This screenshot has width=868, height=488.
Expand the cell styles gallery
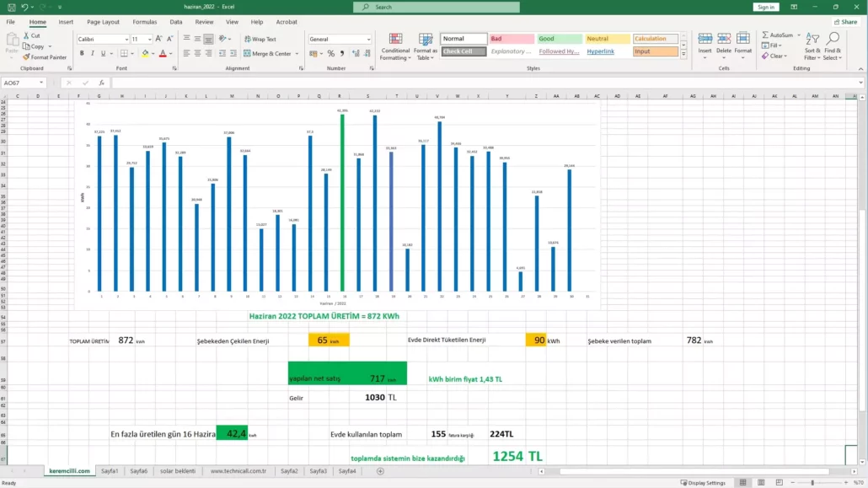pyautogui.click(x=683, y=55)
